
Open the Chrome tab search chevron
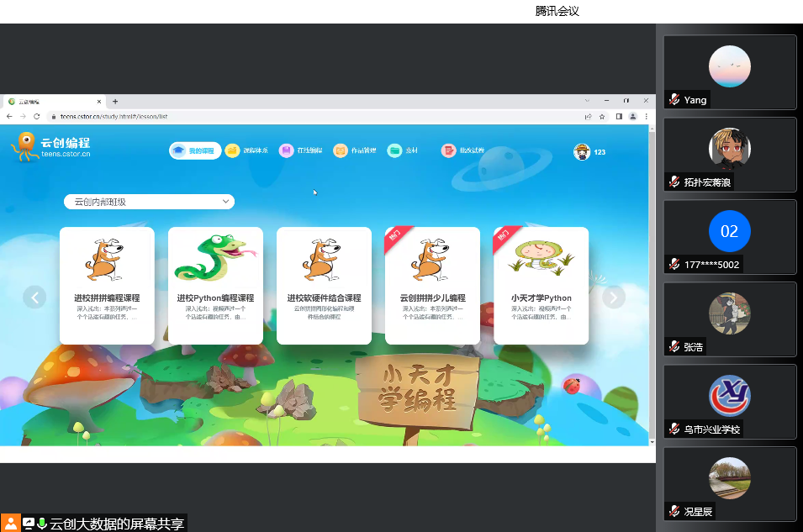tap(586, 101)
